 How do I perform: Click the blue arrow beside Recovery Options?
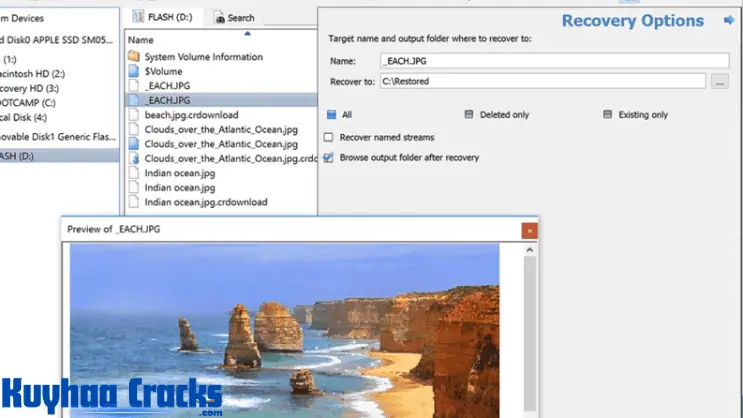coord(727,20)
